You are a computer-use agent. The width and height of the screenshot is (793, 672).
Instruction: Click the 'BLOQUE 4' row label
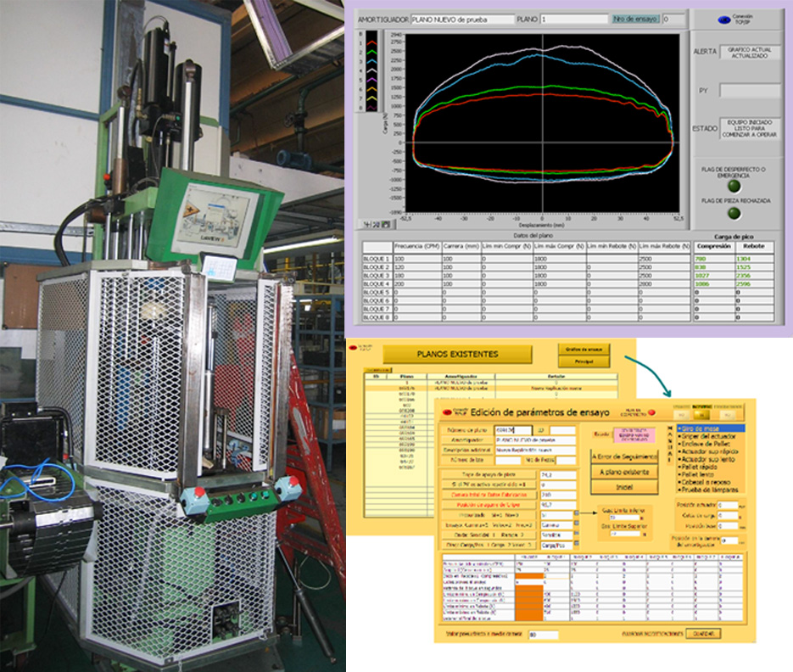377,284
